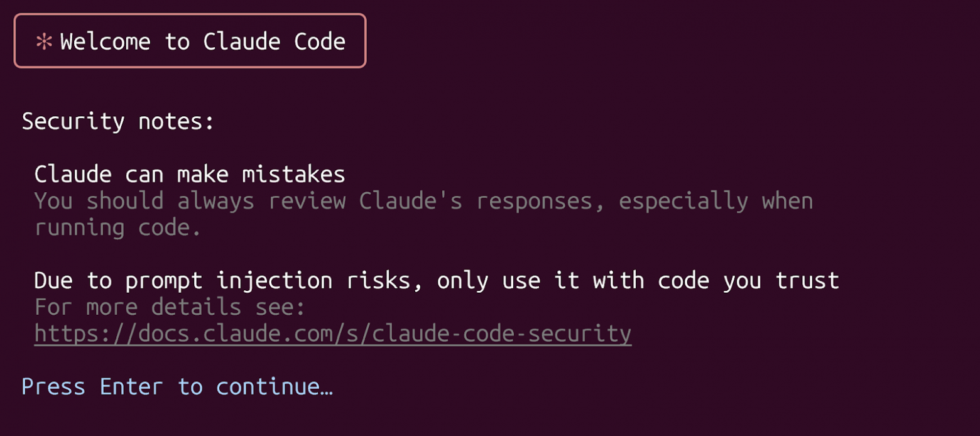Click the "Press Enter to continue…" prompt
The image size is (980, 436).
177,387
